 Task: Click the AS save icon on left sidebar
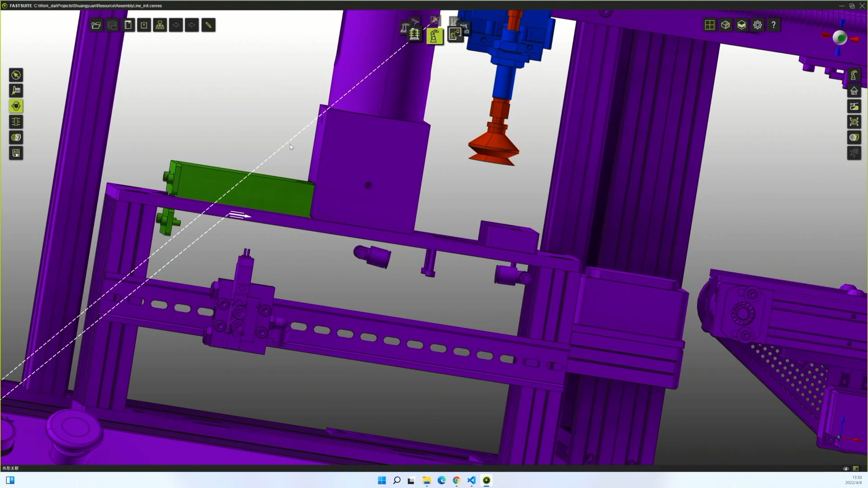coord(16,153)
